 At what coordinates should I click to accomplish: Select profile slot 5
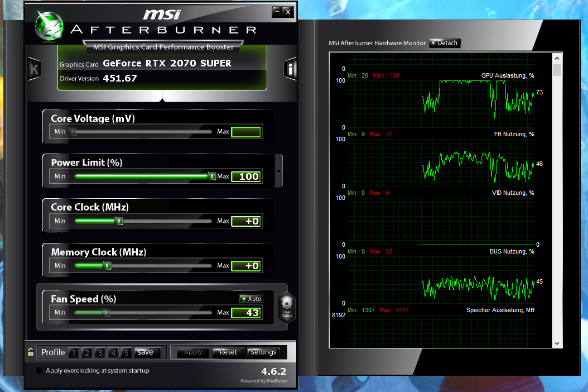click(x=126, y=352)
